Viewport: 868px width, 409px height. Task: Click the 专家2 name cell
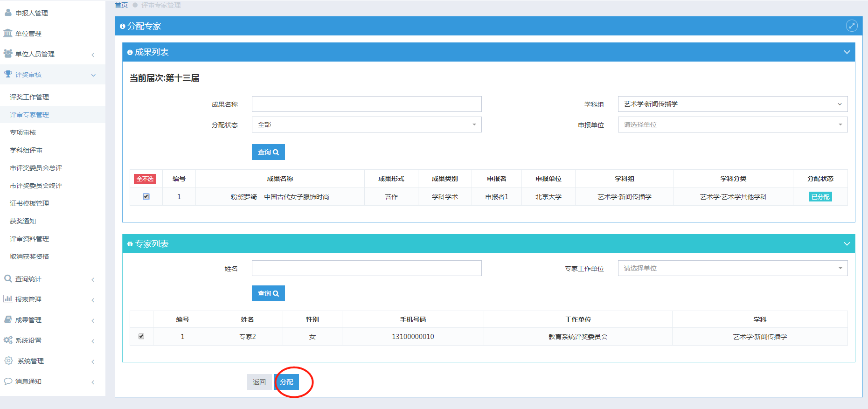[247, 337]
